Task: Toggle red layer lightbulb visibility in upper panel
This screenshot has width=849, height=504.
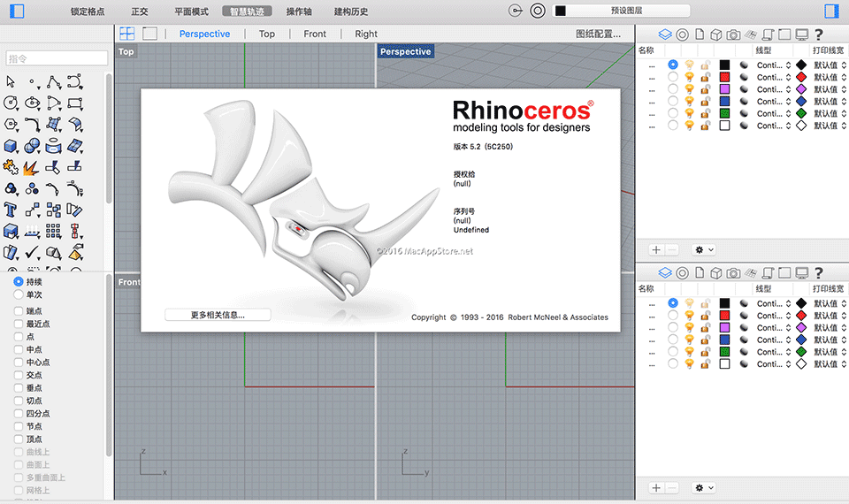Action: (x=689, y=77)
